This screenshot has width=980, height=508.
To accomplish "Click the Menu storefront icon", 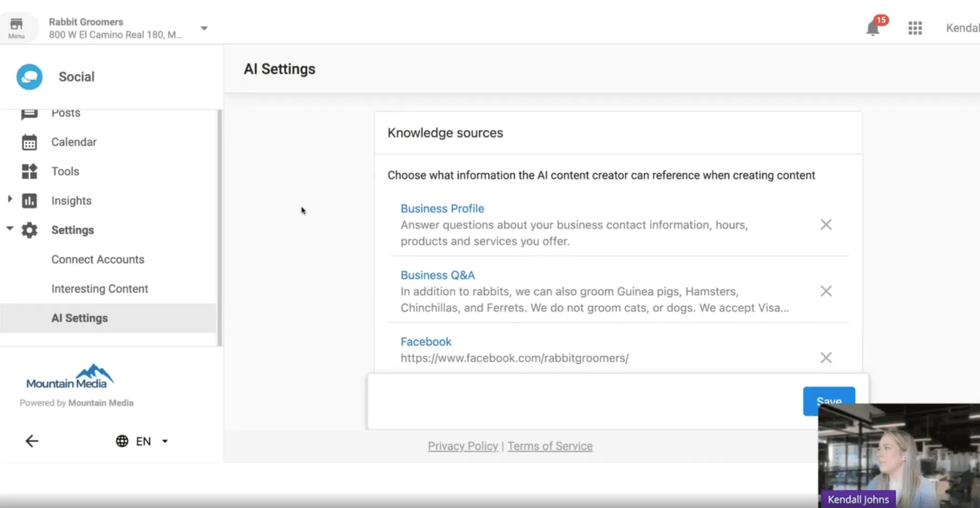I will (x=17, y=28).
